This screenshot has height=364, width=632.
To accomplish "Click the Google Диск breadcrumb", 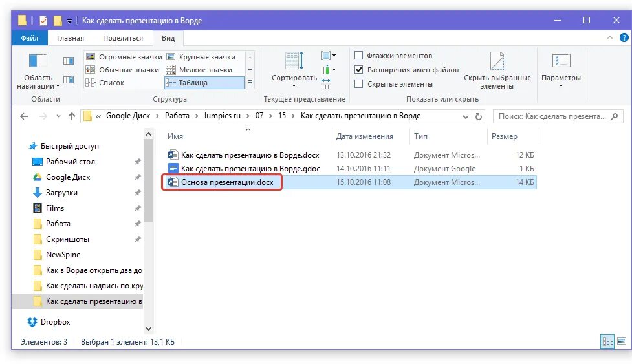I will (128, 116).
